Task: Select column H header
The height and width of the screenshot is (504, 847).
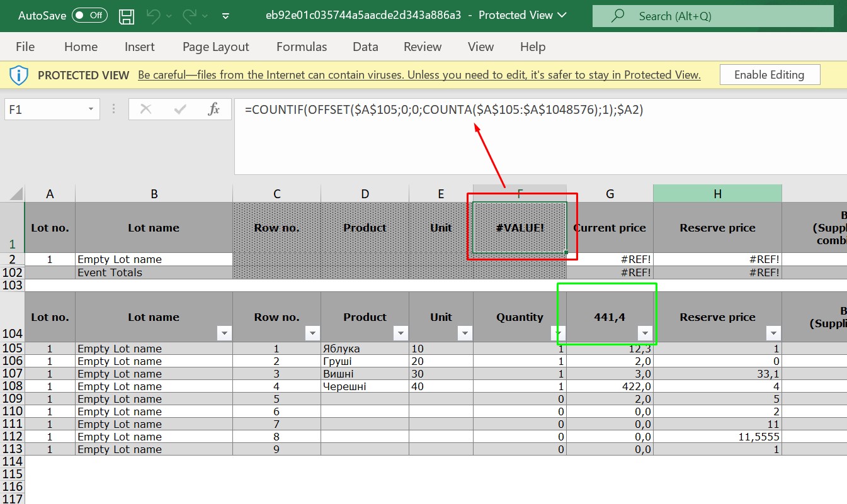Action: click(717, 194)
